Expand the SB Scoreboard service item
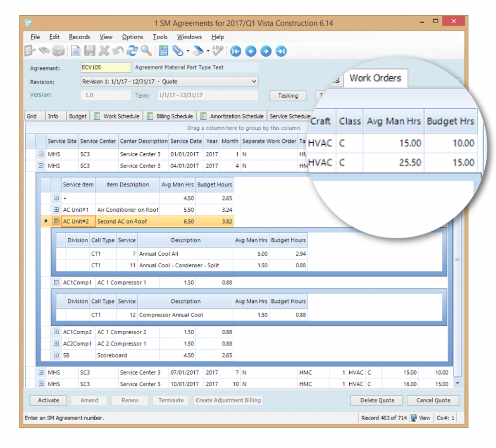Image resolution: width=496 pixels, height=448 pixels. coord(56,355)
